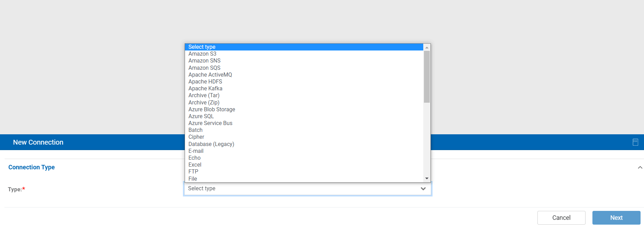Cancel the new connection dialog
Viewport: 644px width, 226px height.
pyautogui.click(x=561, y=218)
